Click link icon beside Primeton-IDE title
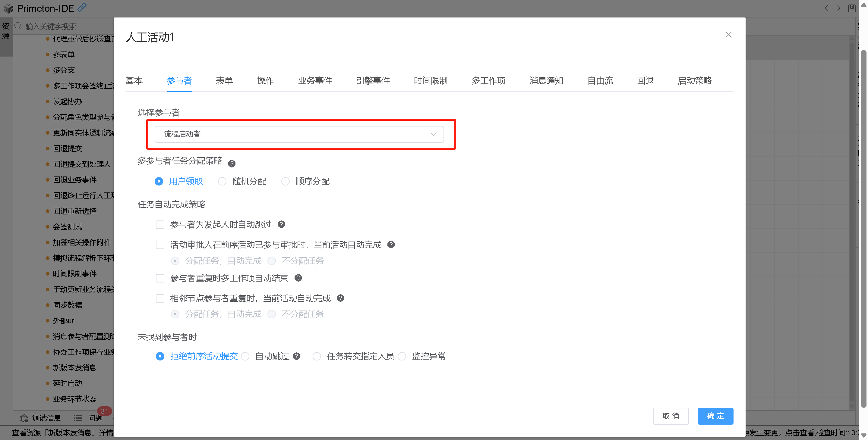The width and height of the screenshot is (868, 440). point(82,7)
